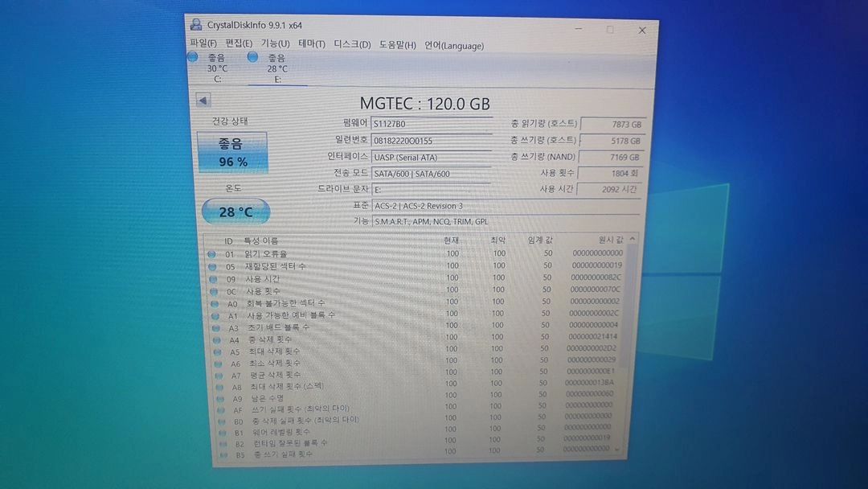Open the 기능(U) menu
Screen dimensions: 868x489
point(275,43)
